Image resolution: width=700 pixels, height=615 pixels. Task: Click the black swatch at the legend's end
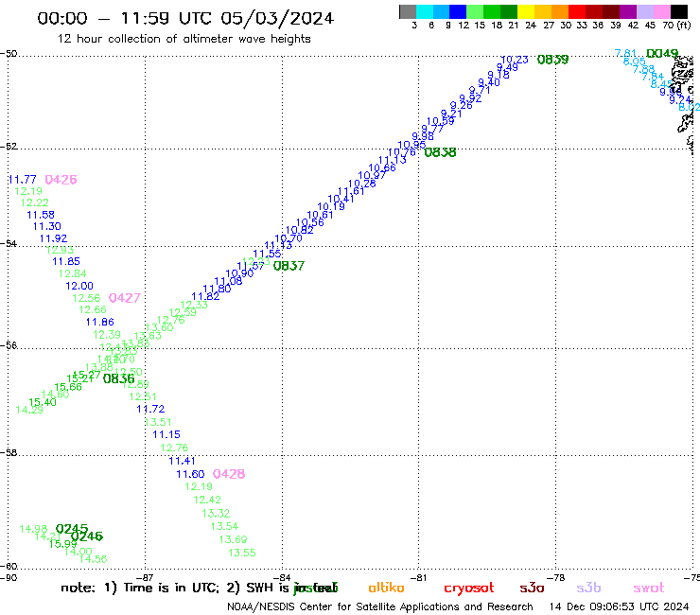(x=678, y=11)
